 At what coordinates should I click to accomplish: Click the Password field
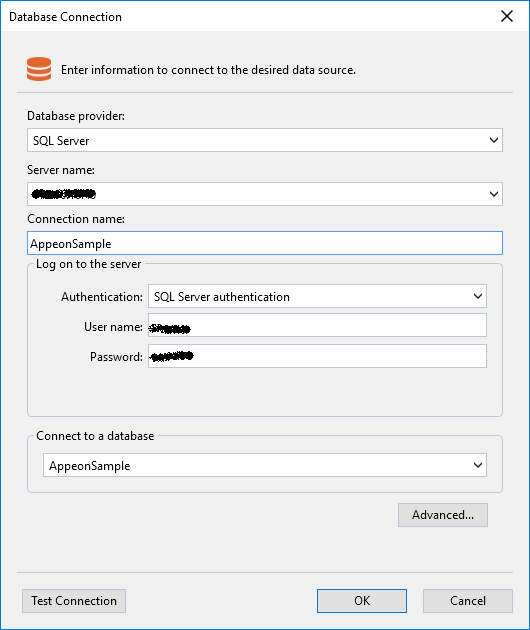317,356
